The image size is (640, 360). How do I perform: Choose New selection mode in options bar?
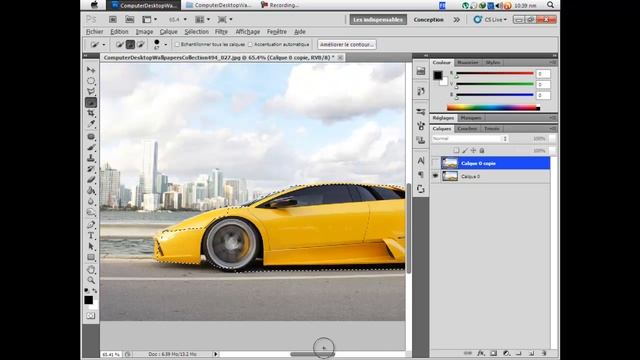[119, 44]
